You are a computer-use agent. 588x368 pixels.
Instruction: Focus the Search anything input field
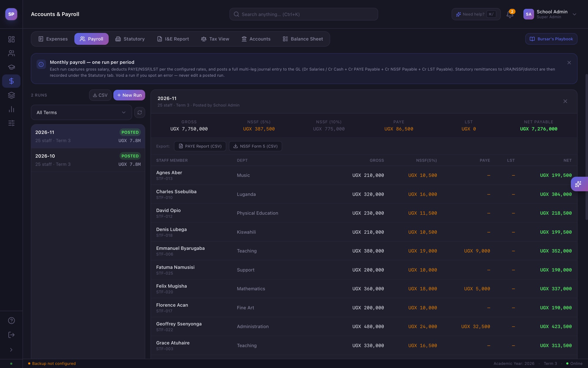(x=304, y=14)
